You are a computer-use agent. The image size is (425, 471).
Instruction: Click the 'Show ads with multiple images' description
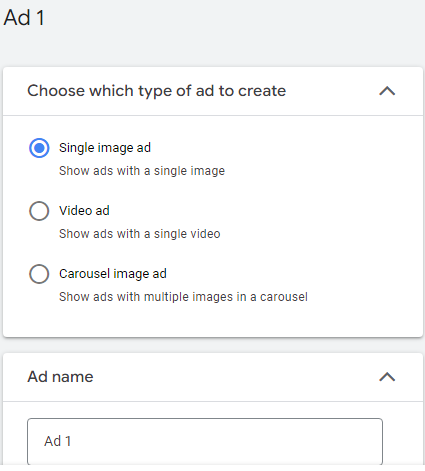click(x=183, y=297)
